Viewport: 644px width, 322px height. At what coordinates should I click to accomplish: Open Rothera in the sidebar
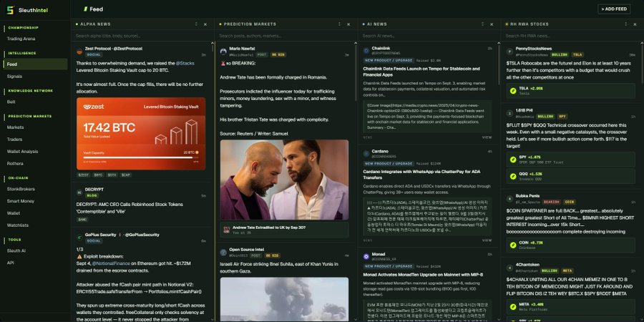tap(15, 163)
